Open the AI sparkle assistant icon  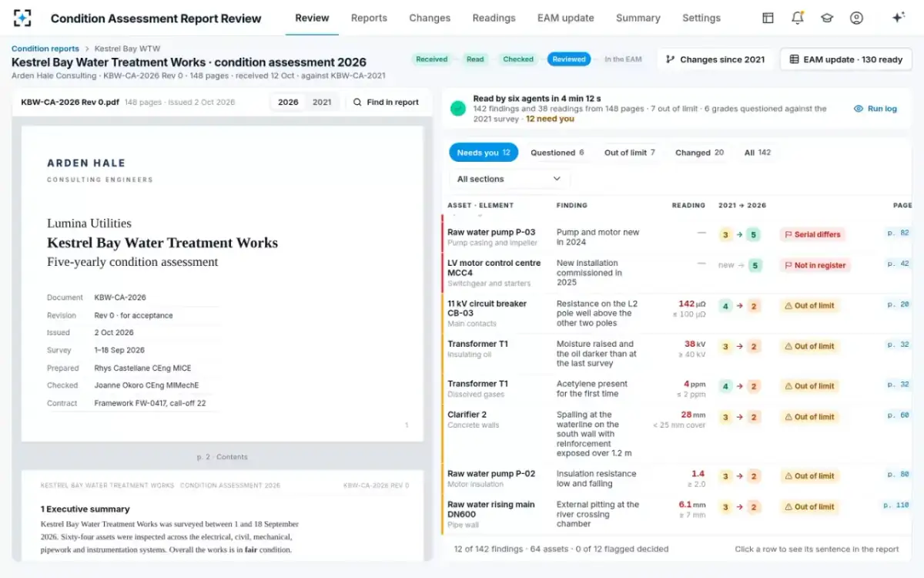click(898, 18)
